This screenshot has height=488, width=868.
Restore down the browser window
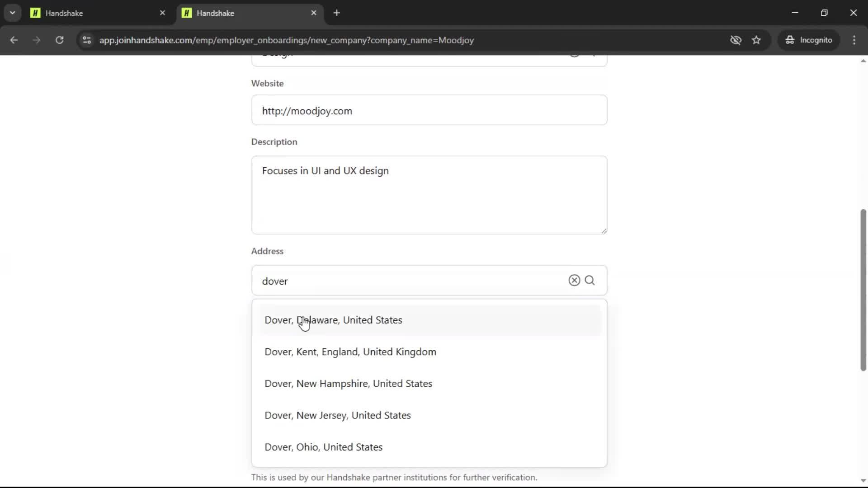(824, 13)
